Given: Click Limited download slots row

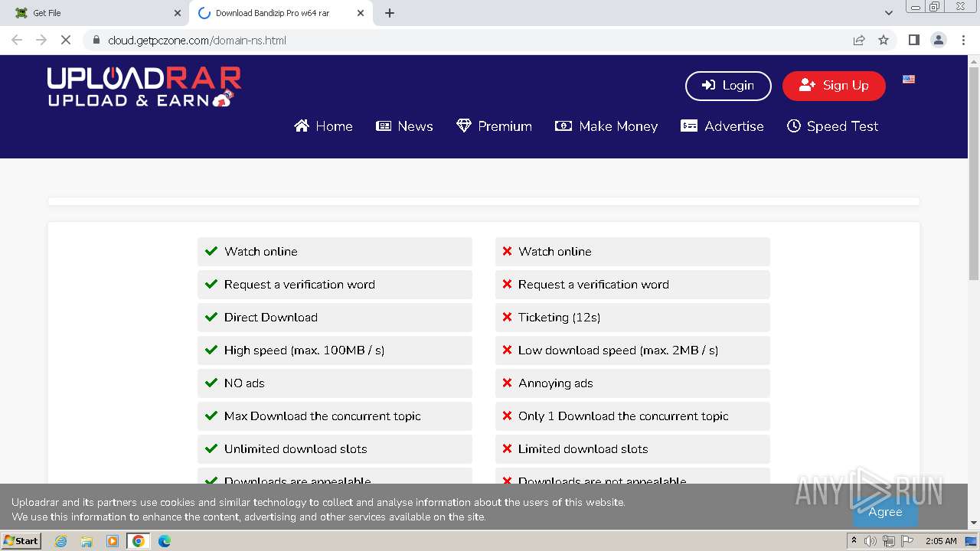Looking at the screenshot, I should tap(632, 449).
